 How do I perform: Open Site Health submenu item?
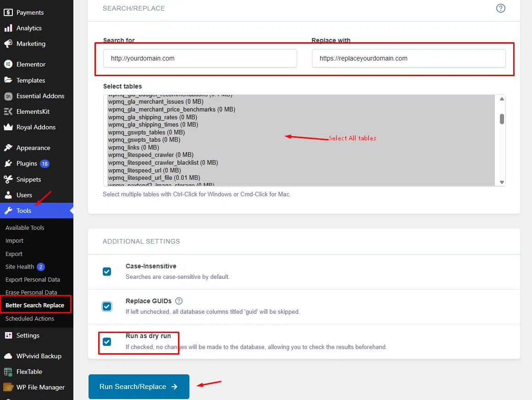[x=20, y=267]
